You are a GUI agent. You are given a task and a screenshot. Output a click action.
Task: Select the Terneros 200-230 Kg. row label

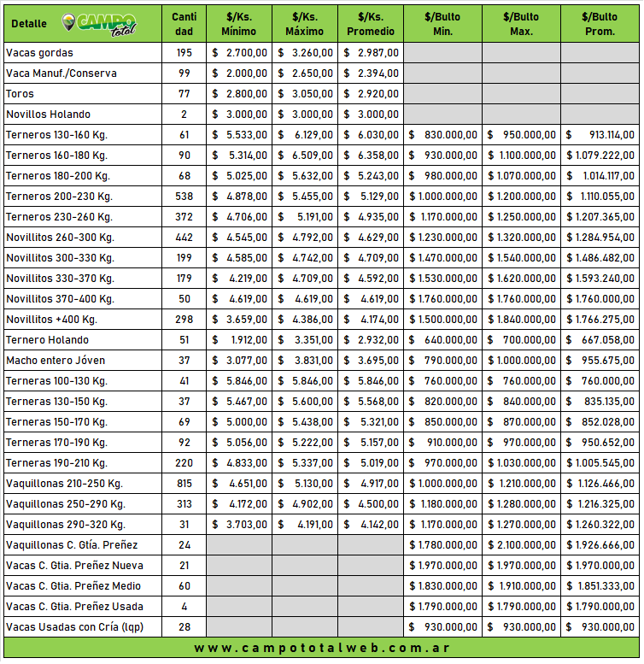[59, 197]
